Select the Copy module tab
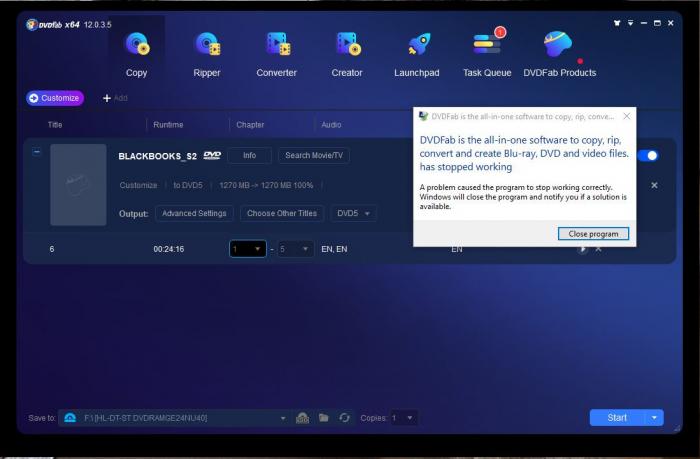The height and width of the screenshot is (459, 700). point(136,52)
